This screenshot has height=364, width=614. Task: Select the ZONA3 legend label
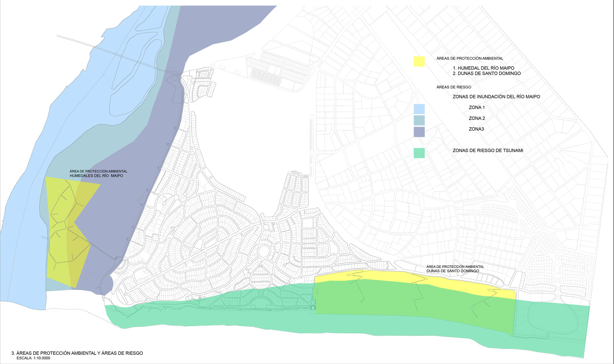[476, 129]
